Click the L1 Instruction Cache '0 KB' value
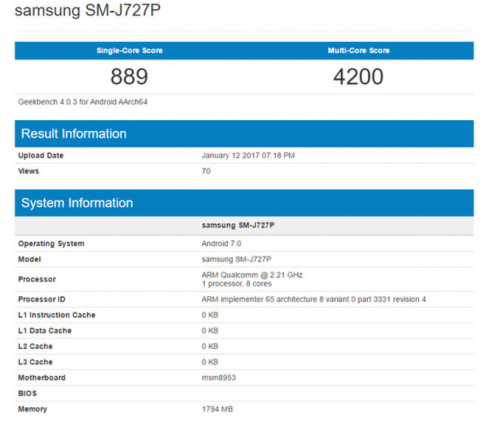 click(210, 315)
